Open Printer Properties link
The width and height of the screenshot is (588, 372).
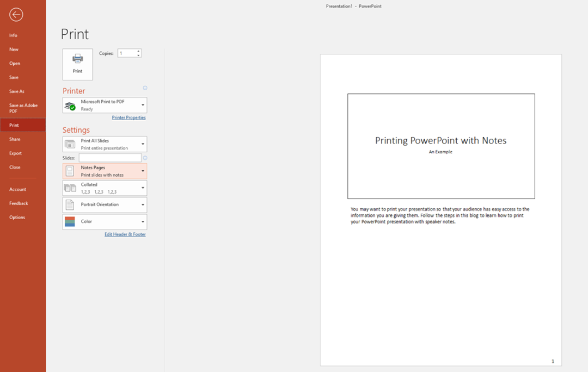(x=129, y=117)
